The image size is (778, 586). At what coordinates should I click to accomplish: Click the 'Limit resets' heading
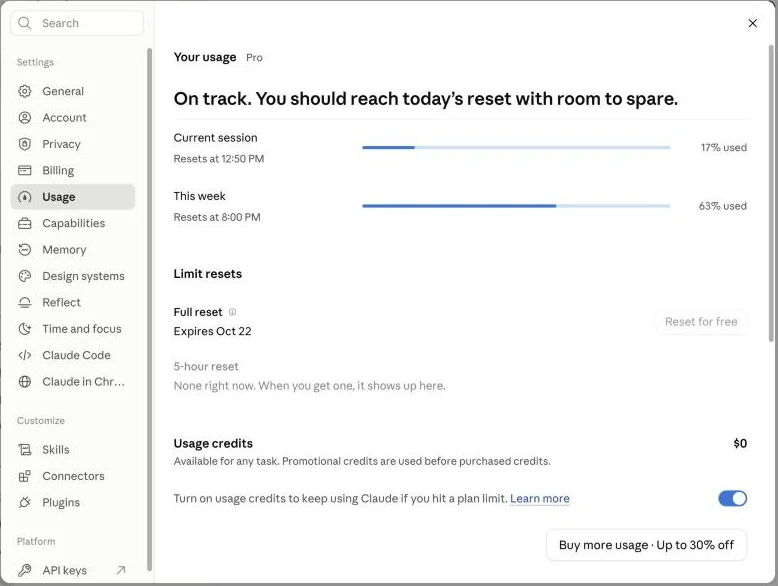pos(207,274)
